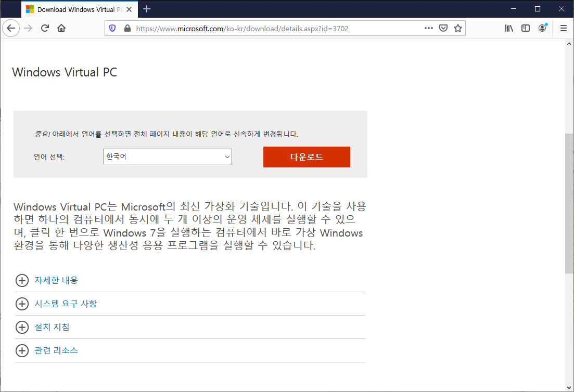Close the Download Windows Virtual PC tab
Viewport: 574px width, 392px height.
tap(129, 9)
